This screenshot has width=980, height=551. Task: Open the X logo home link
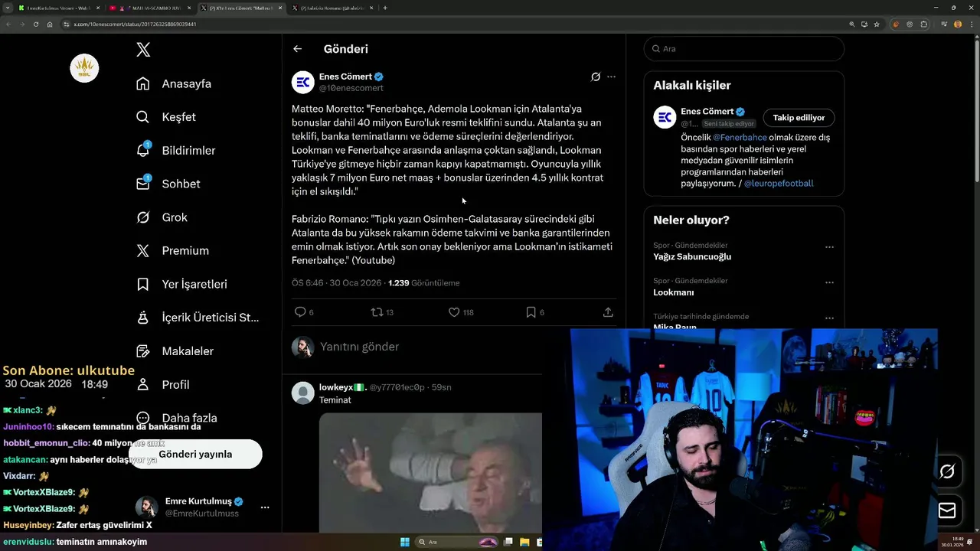click(143, 50)
